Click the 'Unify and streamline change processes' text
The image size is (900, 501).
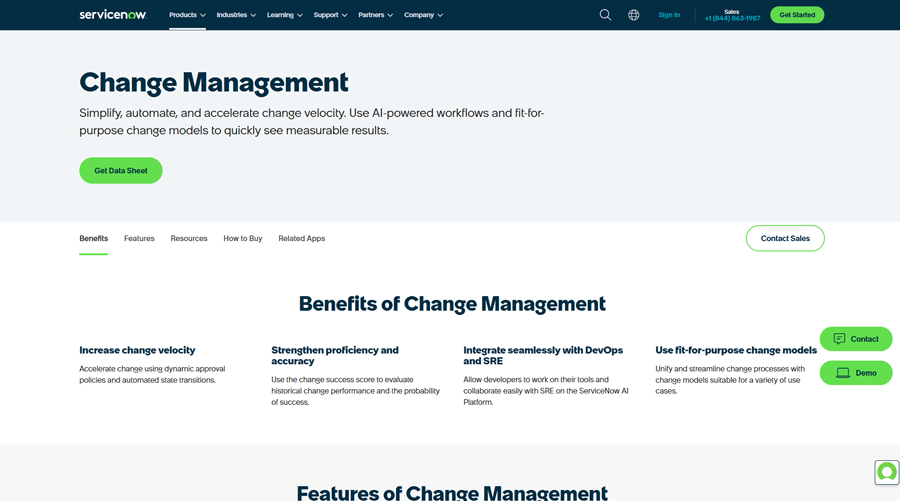(730, 380)
